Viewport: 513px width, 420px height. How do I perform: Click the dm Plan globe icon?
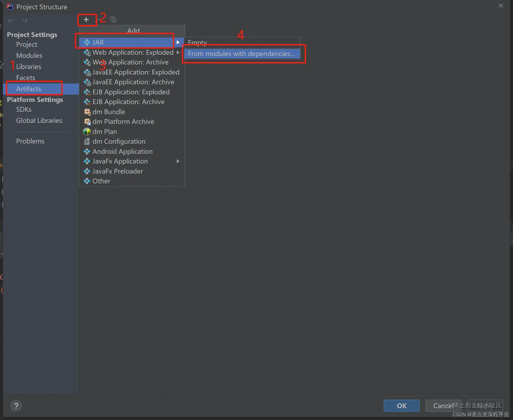[x=87, y=132]
